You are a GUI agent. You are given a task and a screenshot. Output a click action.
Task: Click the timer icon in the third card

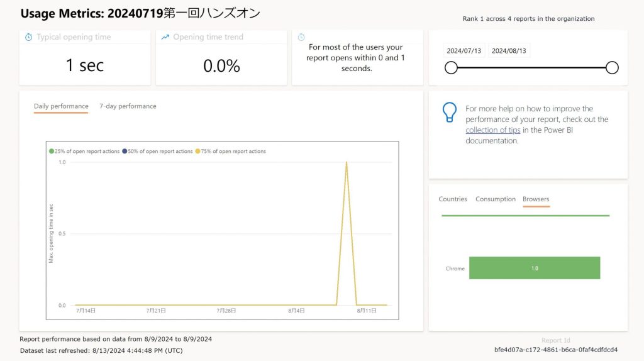(x=301, y=37)
